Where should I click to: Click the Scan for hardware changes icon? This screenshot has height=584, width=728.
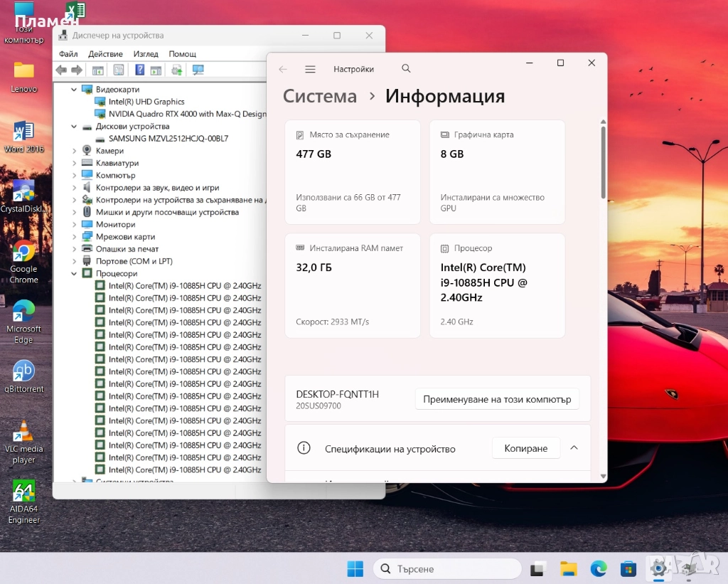(198, 70)
